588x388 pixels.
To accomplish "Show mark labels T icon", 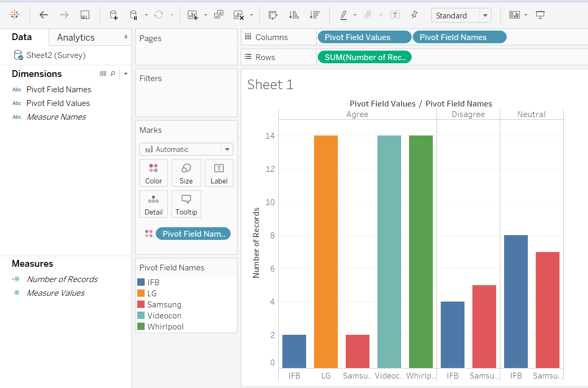I will pos(395,15).
